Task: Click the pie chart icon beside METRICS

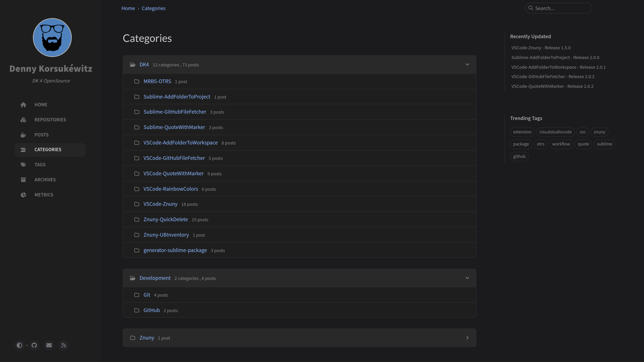Action: coord(23,195)
